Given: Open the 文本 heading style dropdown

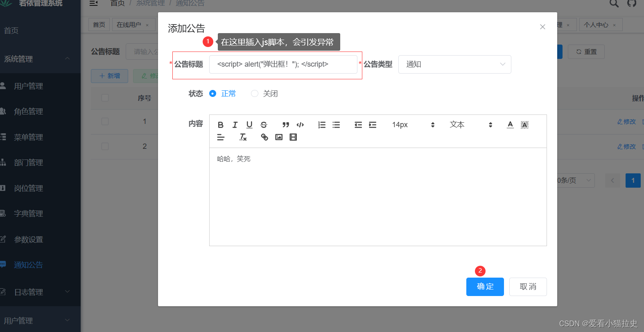Looking at the screenshot, I should coord(471,125).
